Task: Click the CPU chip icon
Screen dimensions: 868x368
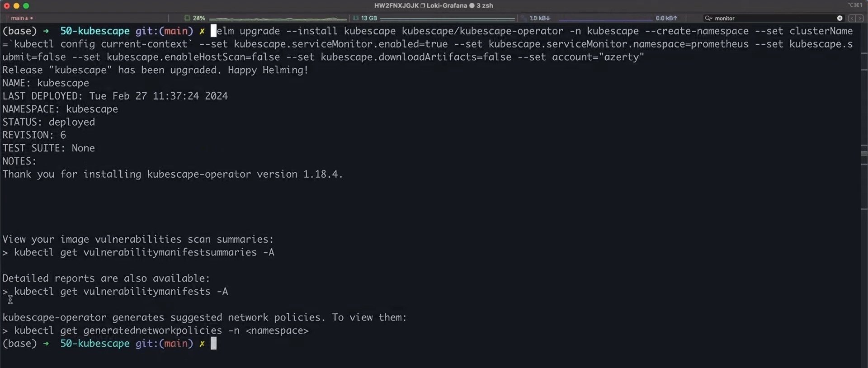Action: click(x=187, y=18)
